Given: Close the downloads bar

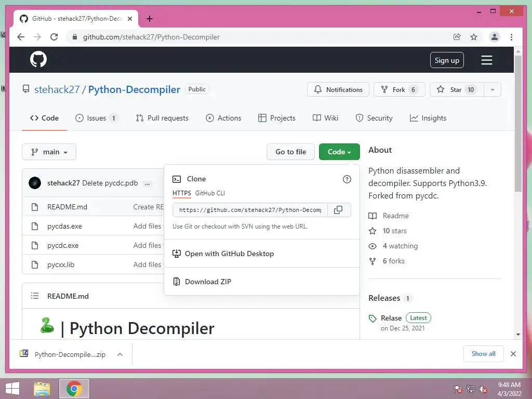Looking at the screenshot, I should (x=513, y=354).
